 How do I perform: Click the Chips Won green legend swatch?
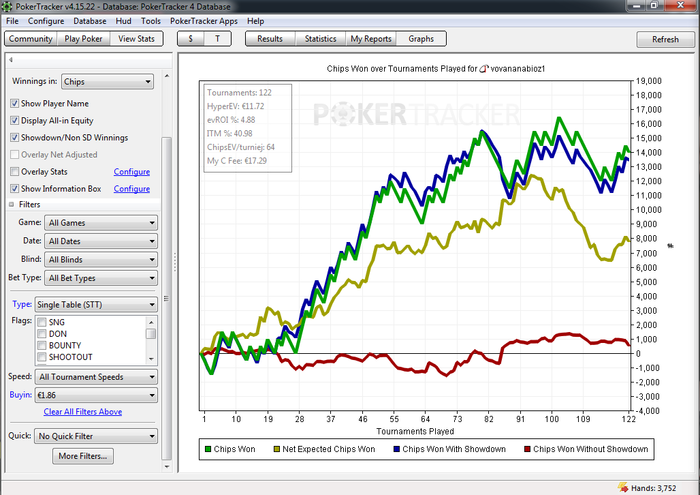(x=208, y=449)
